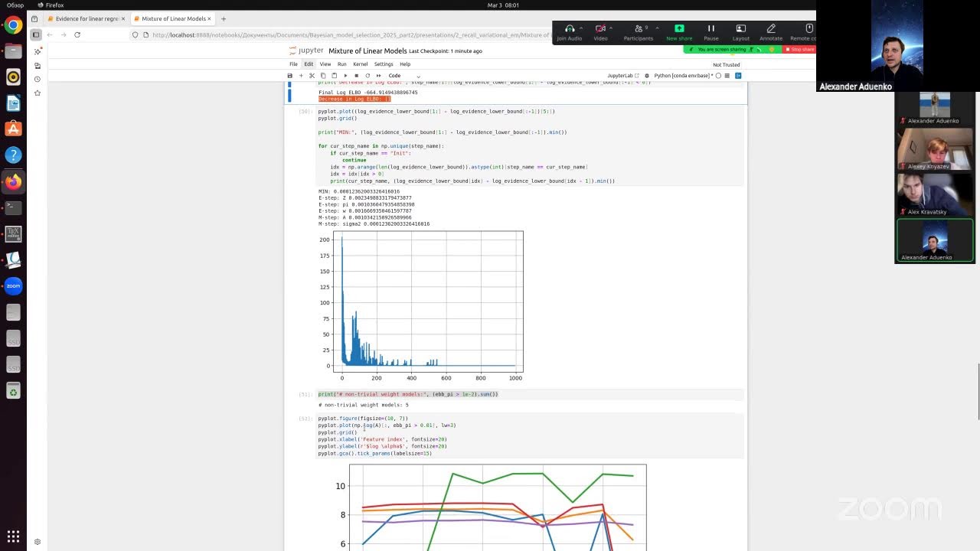This screenshot has height=551, width=980.
Task: Insert a new cell with the plus icon
Action: coord(301,76)
